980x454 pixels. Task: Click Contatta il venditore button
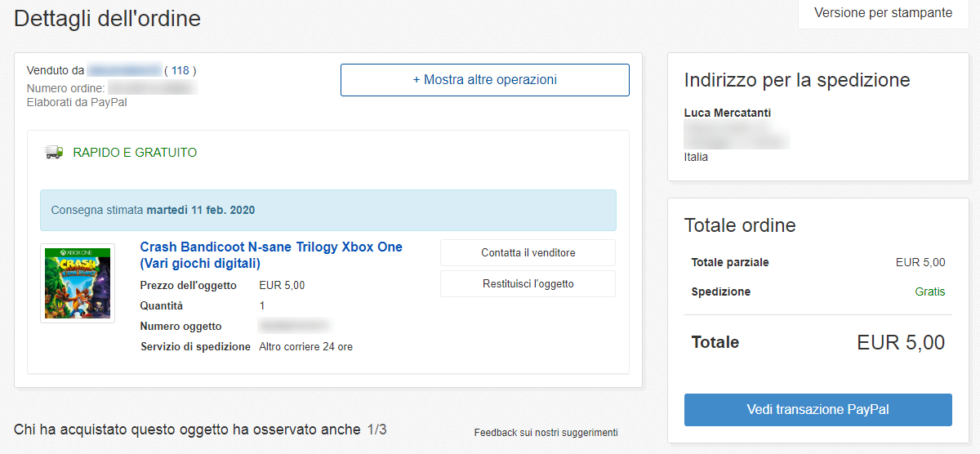[x=528, y=253]
